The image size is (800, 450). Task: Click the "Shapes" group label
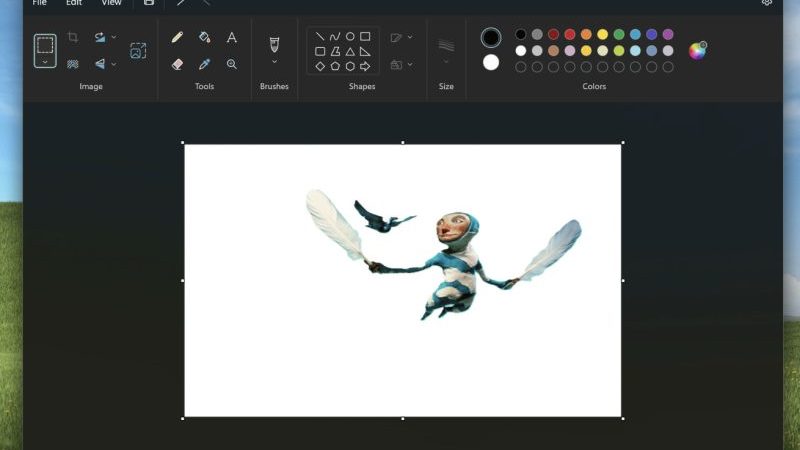[x=362, y=86]
